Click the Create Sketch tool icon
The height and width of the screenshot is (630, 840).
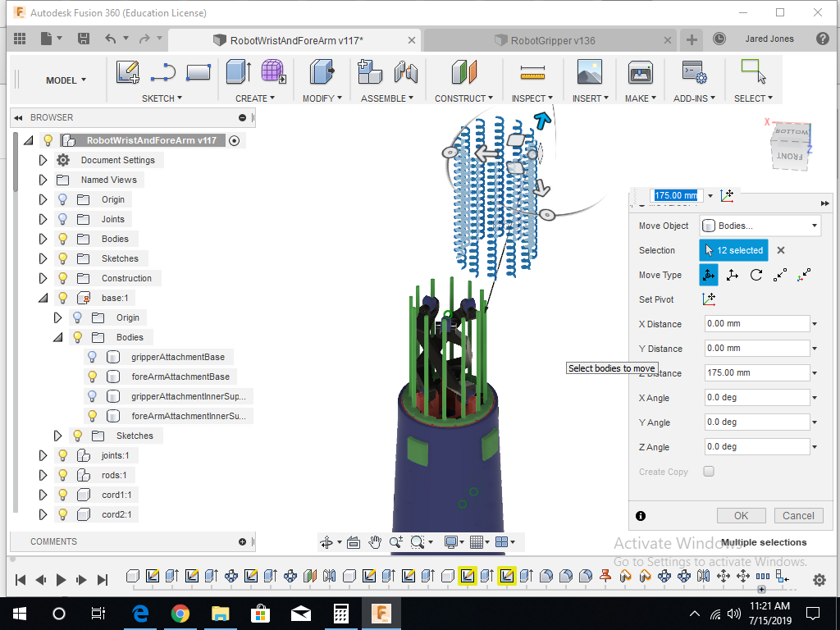pos(128,72)
